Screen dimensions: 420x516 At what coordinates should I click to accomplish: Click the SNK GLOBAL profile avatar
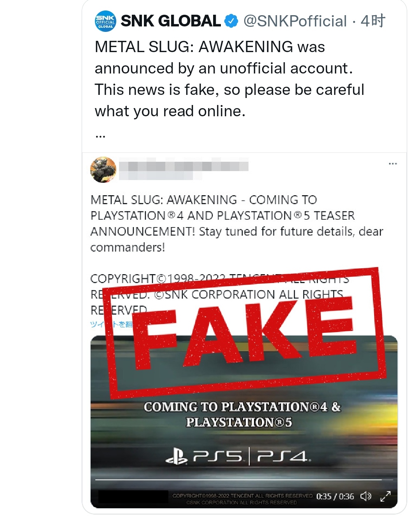coord(105,21)
